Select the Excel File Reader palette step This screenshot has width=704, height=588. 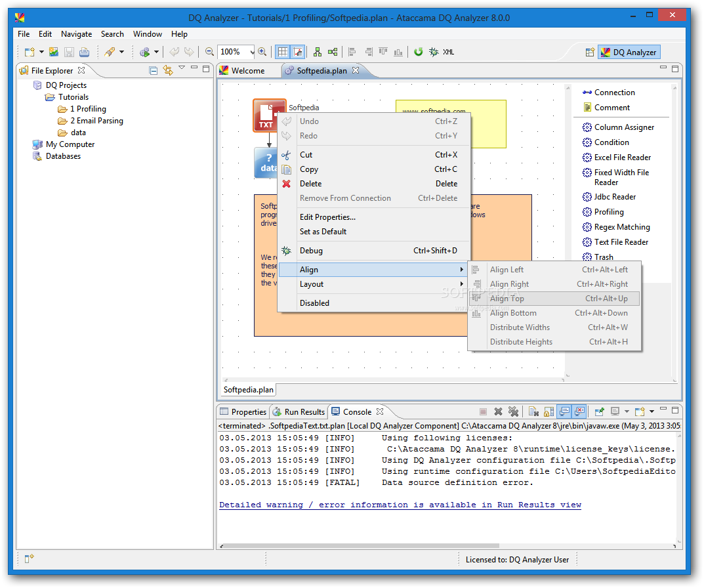[x=617, y=157]
